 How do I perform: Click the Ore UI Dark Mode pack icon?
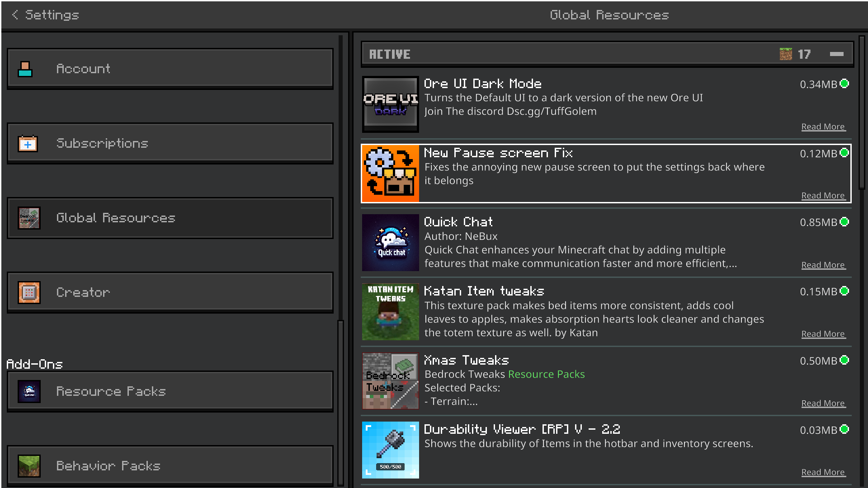pyautogui.click(x=391, y=104)
